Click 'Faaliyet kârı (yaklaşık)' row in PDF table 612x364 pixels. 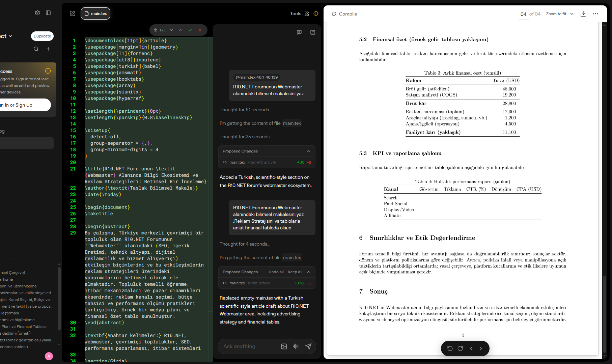463,132
